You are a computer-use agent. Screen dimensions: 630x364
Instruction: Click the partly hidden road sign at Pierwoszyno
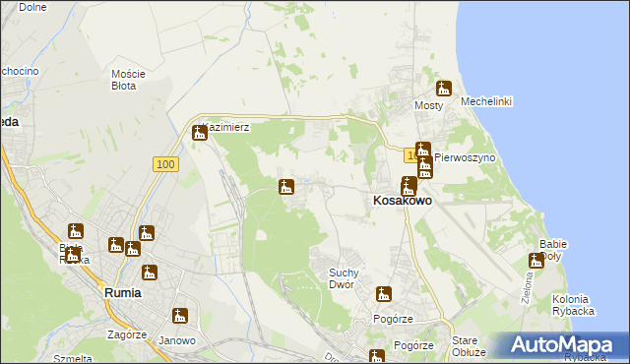[409, 155]
